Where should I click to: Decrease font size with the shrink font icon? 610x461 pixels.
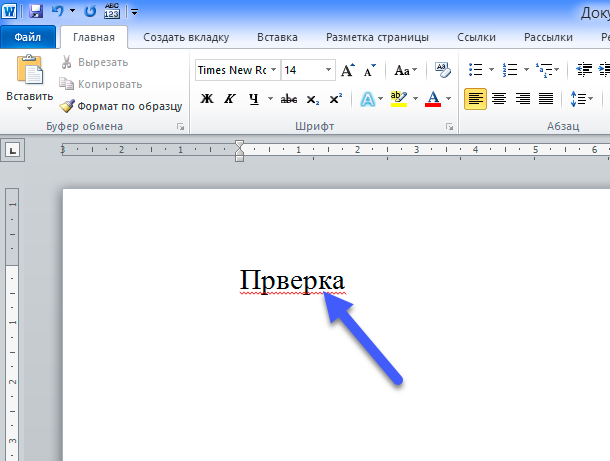(x=370, y=70)
